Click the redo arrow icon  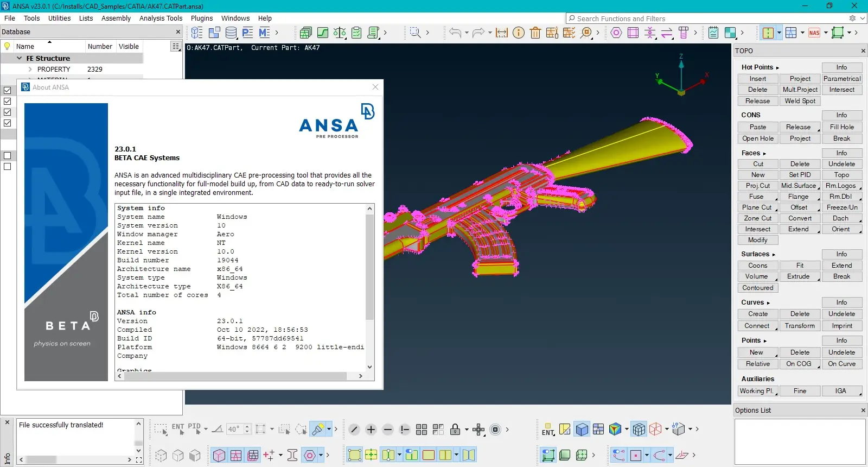point(478,33)
